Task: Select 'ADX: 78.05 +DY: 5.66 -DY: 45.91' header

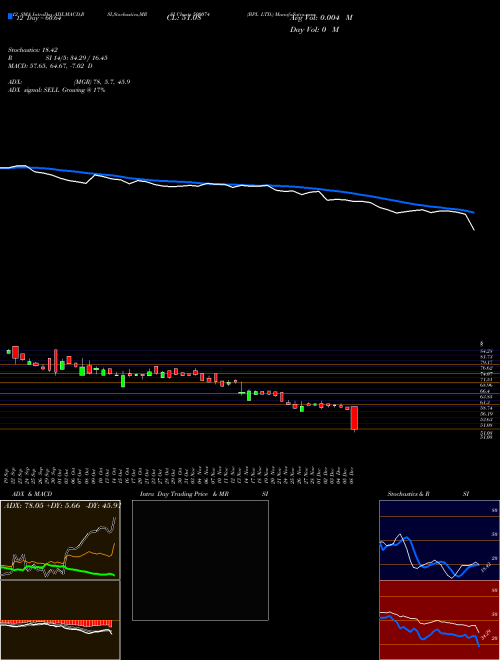Action: [x=62, y=505]
